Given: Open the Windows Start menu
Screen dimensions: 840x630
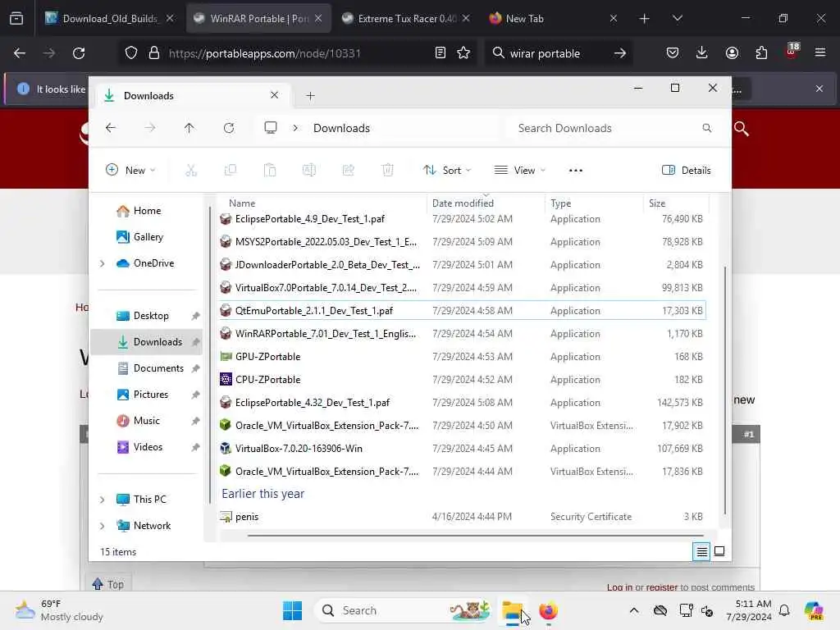Looking at the screenshot, I should [293, 610].
